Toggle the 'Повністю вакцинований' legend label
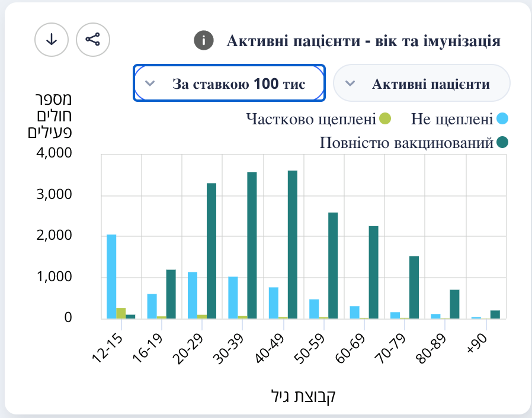This screenshot has height=418, width=532. tap(406, 143)
